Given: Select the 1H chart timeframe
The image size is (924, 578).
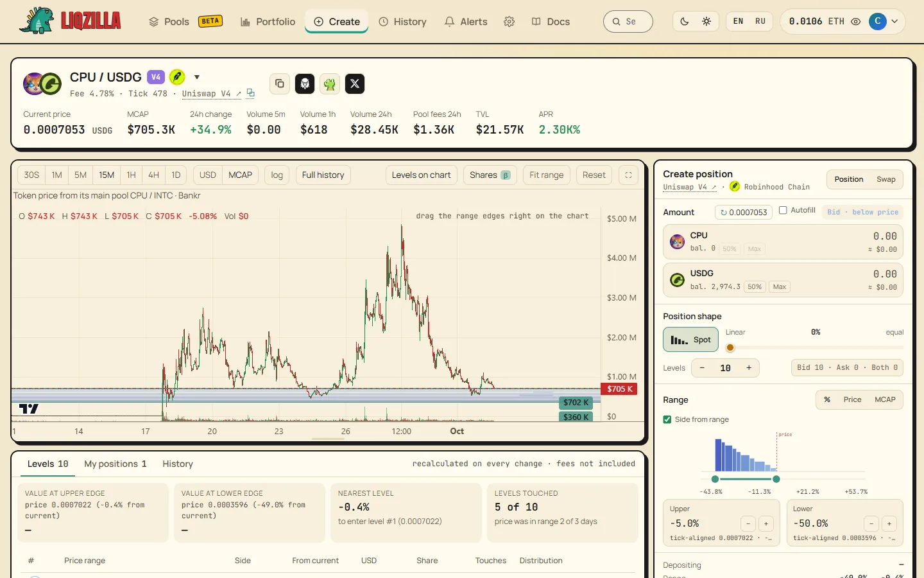Looking at the screenshot, I should 131,175.
